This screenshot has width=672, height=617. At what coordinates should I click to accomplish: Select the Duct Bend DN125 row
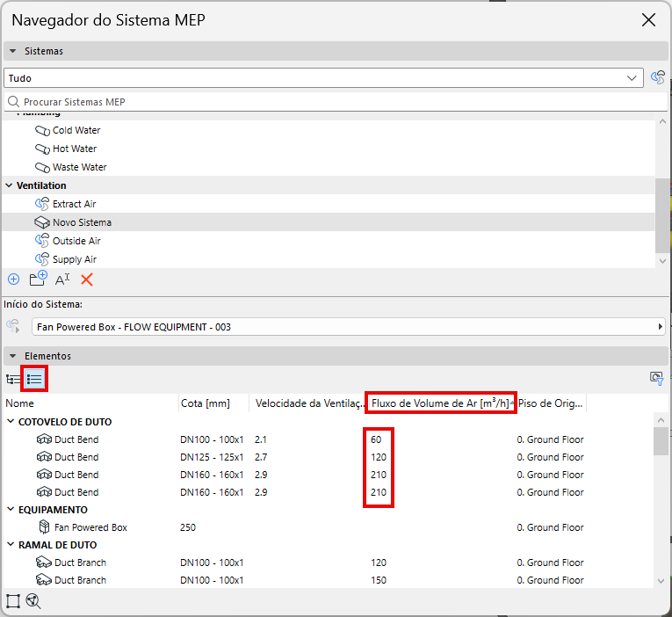[329, 457]
